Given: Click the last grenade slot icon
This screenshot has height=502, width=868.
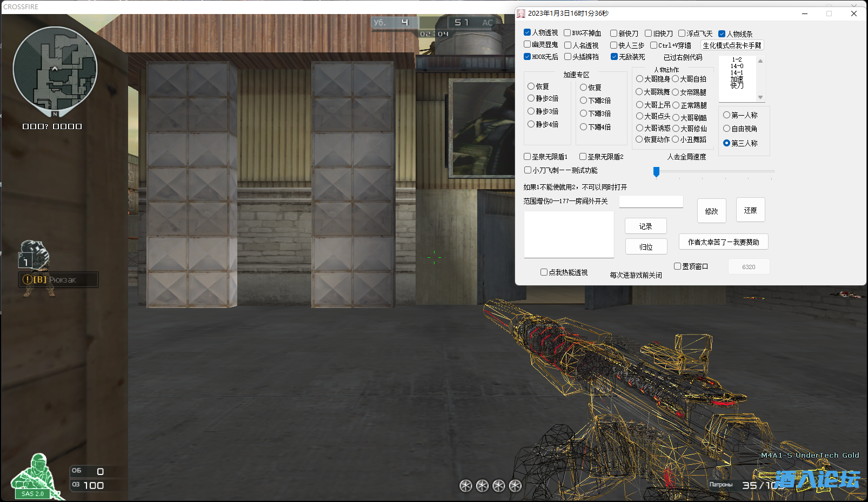Looking at the screenshot, I should pos(516,486).
